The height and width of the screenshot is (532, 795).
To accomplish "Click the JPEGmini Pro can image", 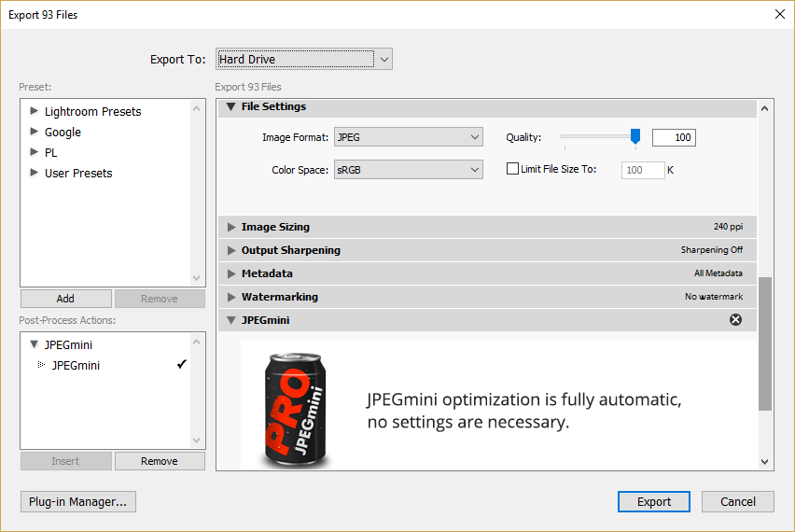I will pos(296,410).
